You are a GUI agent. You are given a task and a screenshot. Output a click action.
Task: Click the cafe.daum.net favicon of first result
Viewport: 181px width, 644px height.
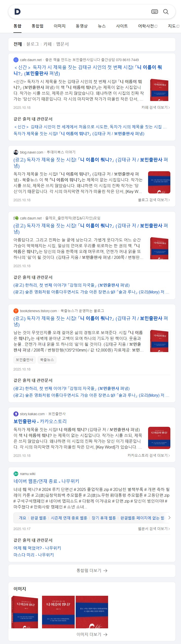(16, 60)
